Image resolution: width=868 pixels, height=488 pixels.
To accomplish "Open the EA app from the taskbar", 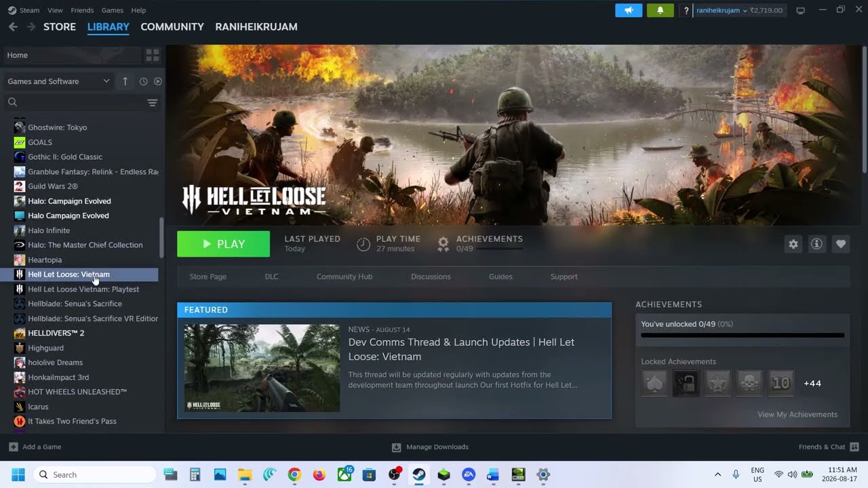I will click(469, 474).
